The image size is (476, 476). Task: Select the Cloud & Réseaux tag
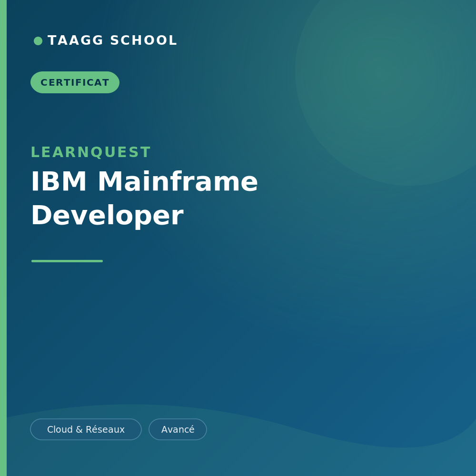86,429
